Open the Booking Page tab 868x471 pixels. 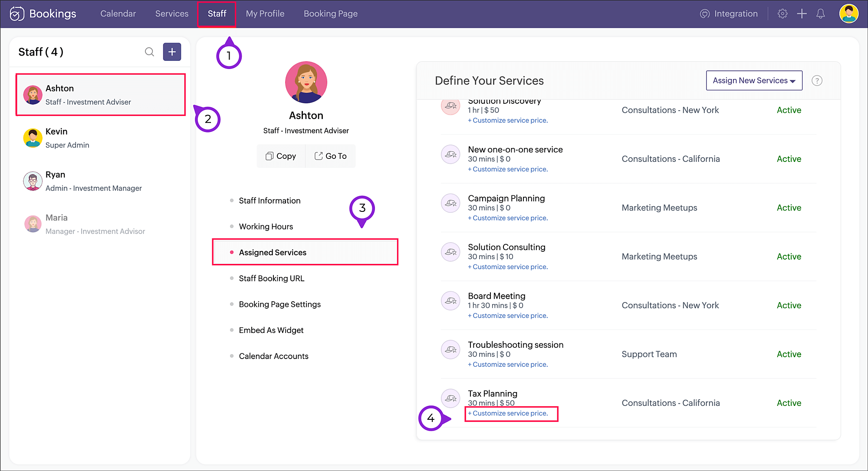(330, 14)
